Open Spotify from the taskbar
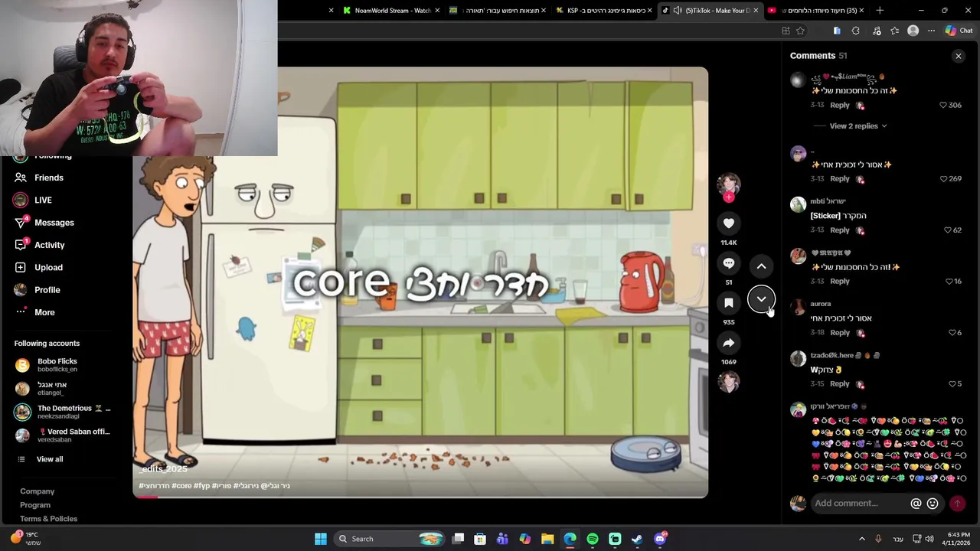 593,539
